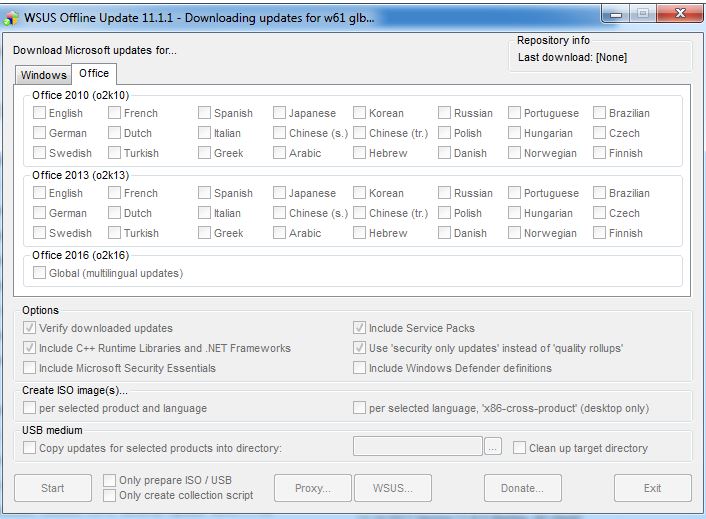Check Brazilian under Office 2010

point(599,113)
